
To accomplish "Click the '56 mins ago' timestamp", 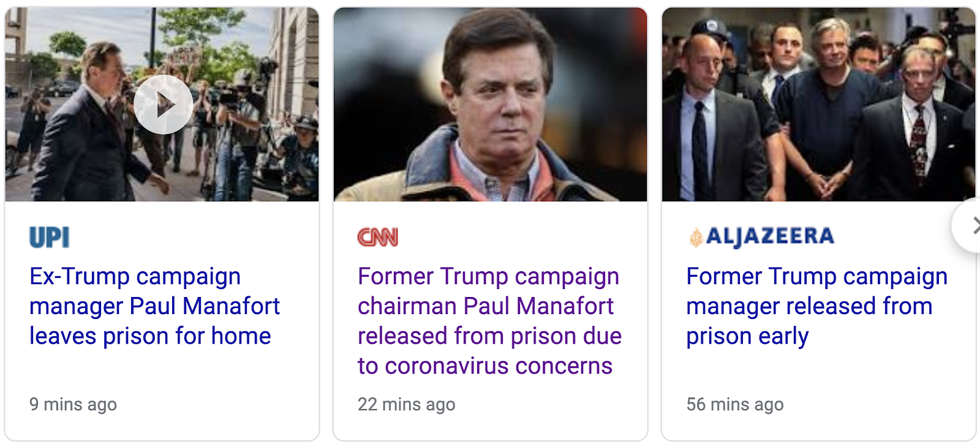I will coord(734,404).
